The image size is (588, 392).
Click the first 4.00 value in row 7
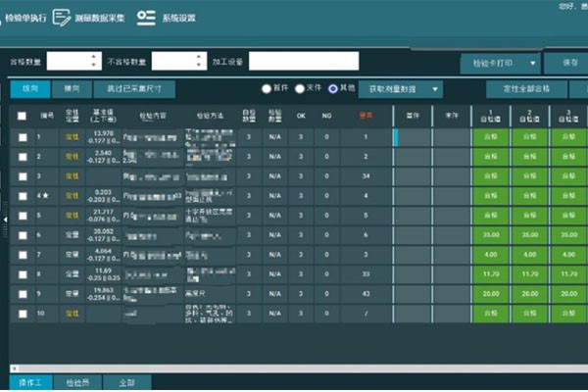click(x=491, y=255)
